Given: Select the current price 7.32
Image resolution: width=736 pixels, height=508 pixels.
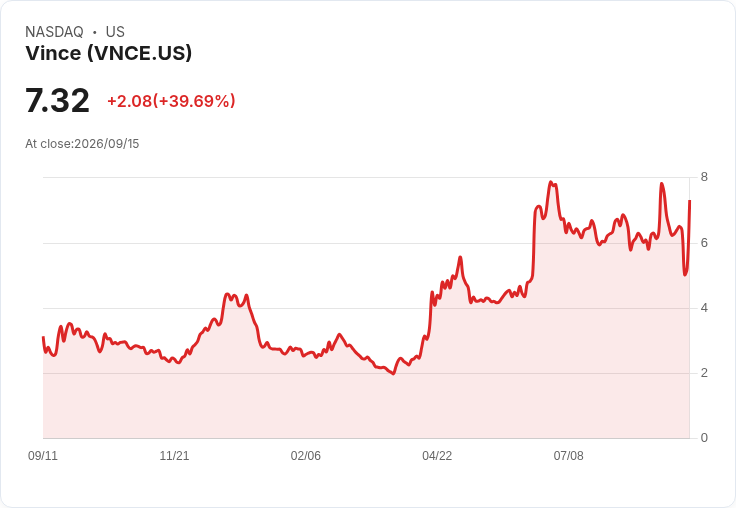Looking at the screenshot, I should [57, 100].
